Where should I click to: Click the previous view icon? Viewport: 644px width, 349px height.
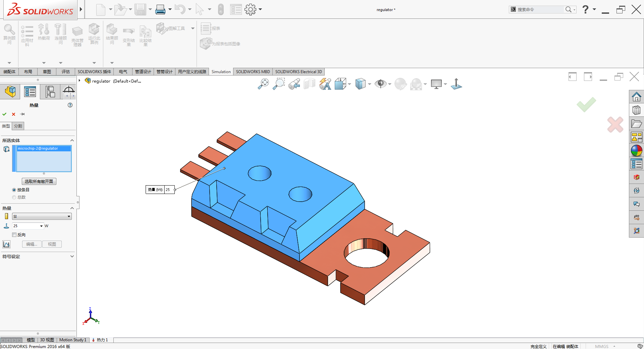(294, 84)
